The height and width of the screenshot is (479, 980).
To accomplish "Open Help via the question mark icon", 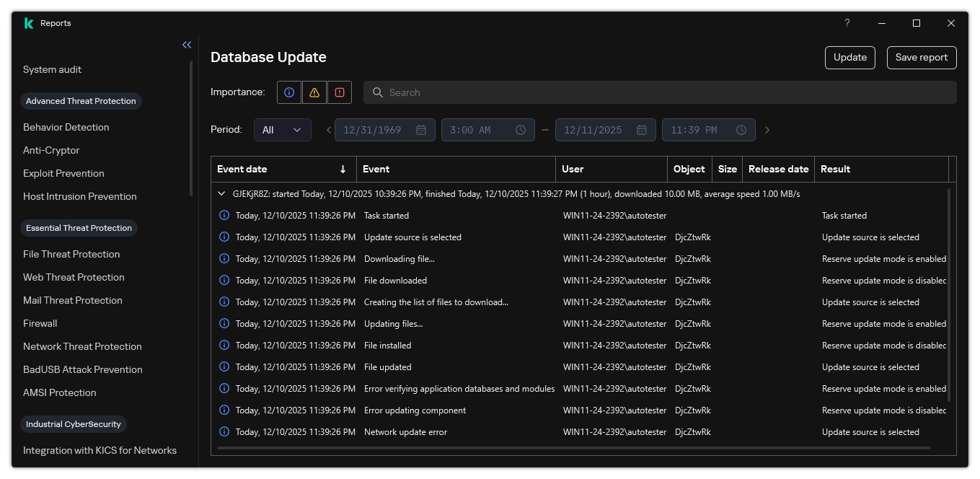I will 847,22.
